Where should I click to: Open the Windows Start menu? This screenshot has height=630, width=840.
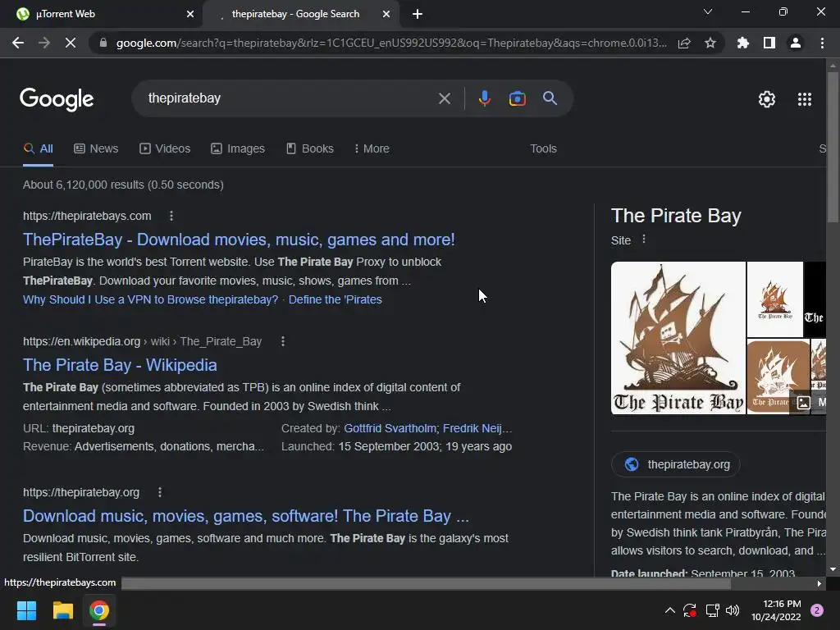[26, 610]
